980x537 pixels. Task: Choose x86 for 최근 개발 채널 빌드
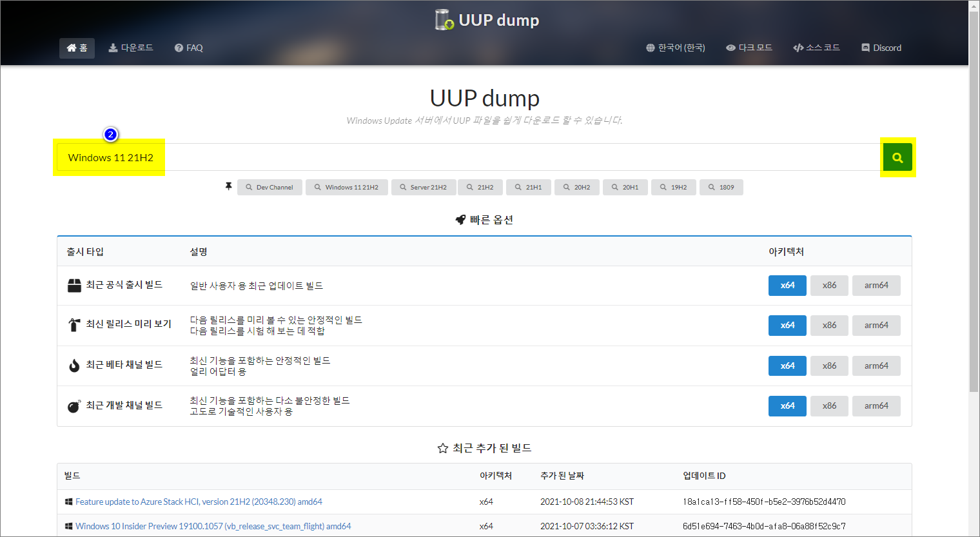(x=829, y=406)
